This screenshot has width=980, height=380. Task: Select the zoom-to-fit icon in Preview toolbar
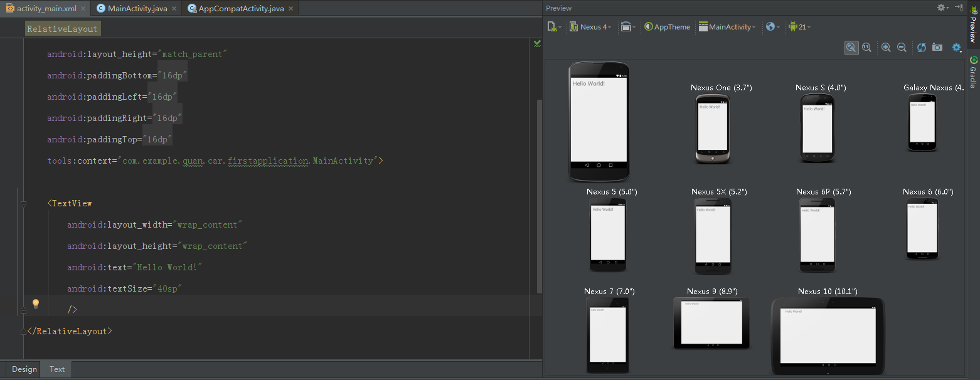pos(851,47)
